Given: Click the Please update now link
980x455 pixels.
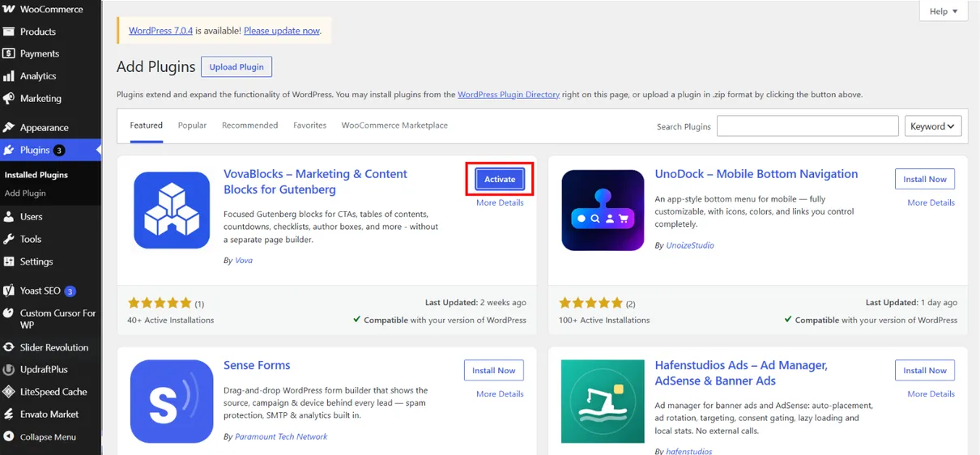Looking at the screenshot, I should [282, 31].
